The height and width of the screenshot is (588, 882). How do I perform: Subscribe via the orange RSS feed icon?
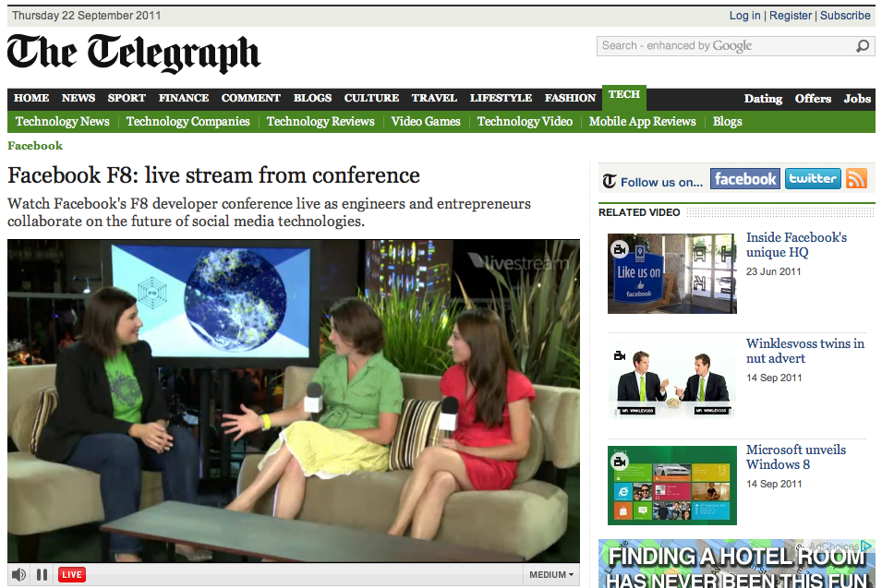(x=856, y=179)
